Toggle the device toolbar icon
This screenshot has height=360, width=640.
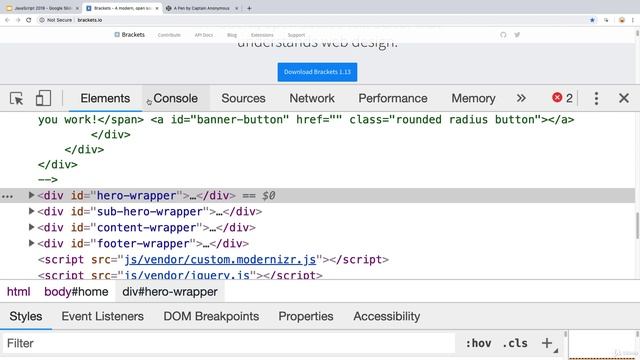tap(43, 98)
